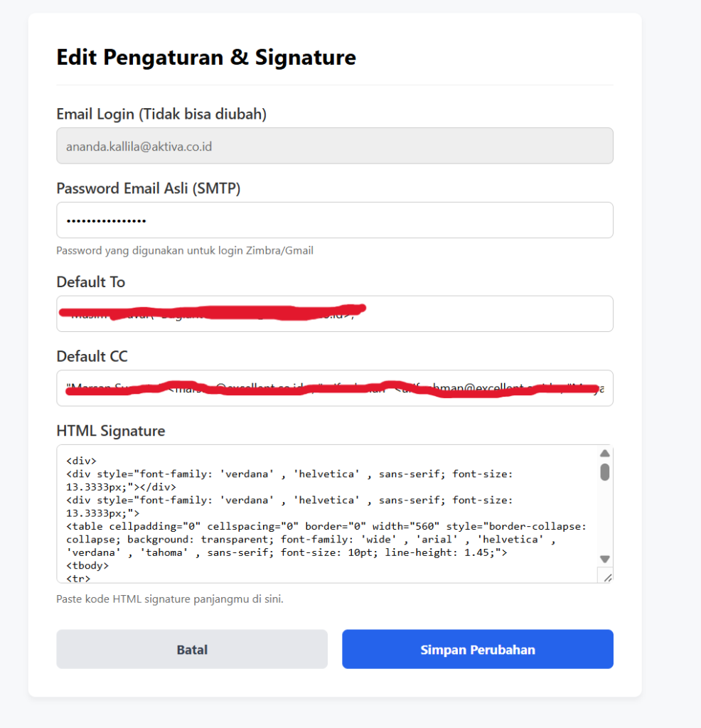Click the "Password Email Asli (SMTP)" label
This screenshot has height=728, width=701.
148,188
